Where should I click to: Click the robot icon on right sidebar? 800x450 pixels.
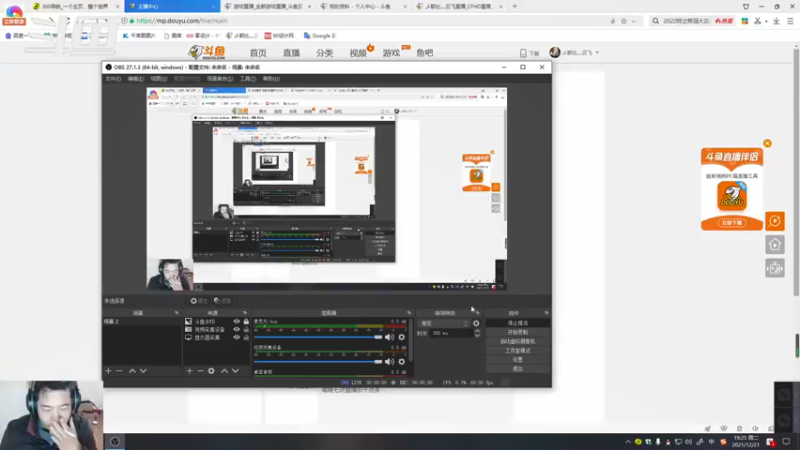(x=775, y=268)
